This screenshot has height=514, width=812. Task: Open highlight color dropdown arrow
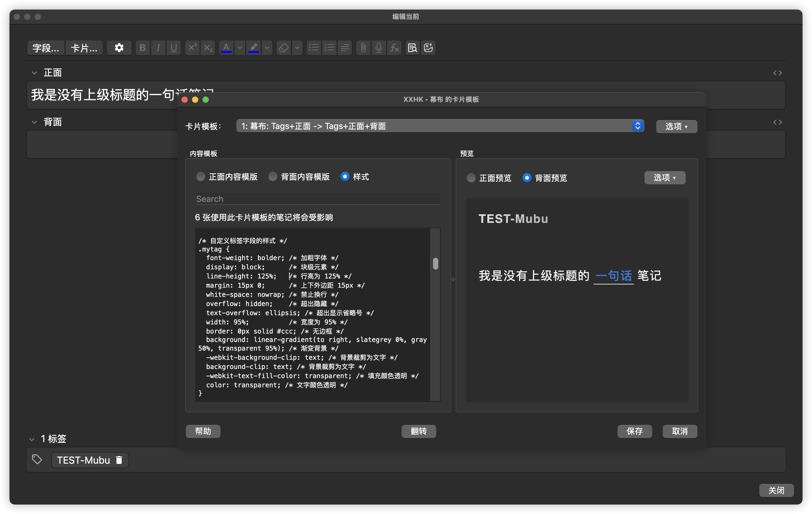[x=267, y=48]
